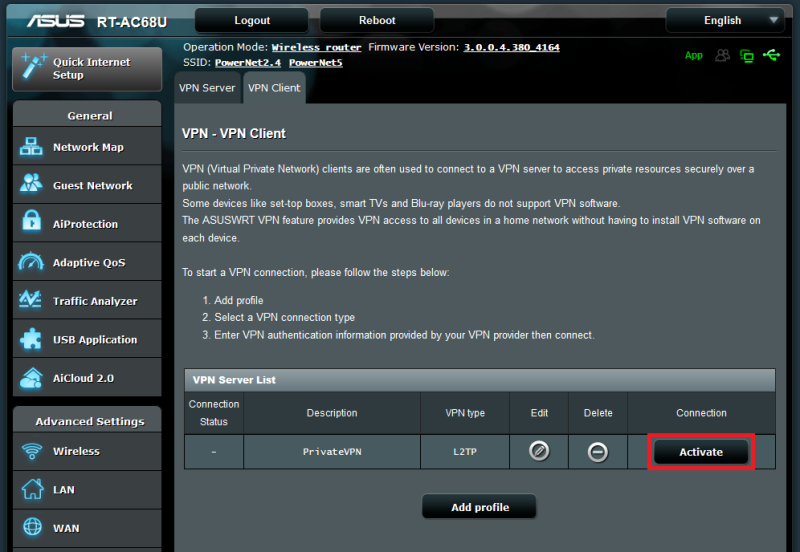Click the guest users status icon
The image size is (800, 552).
[722, 55]
